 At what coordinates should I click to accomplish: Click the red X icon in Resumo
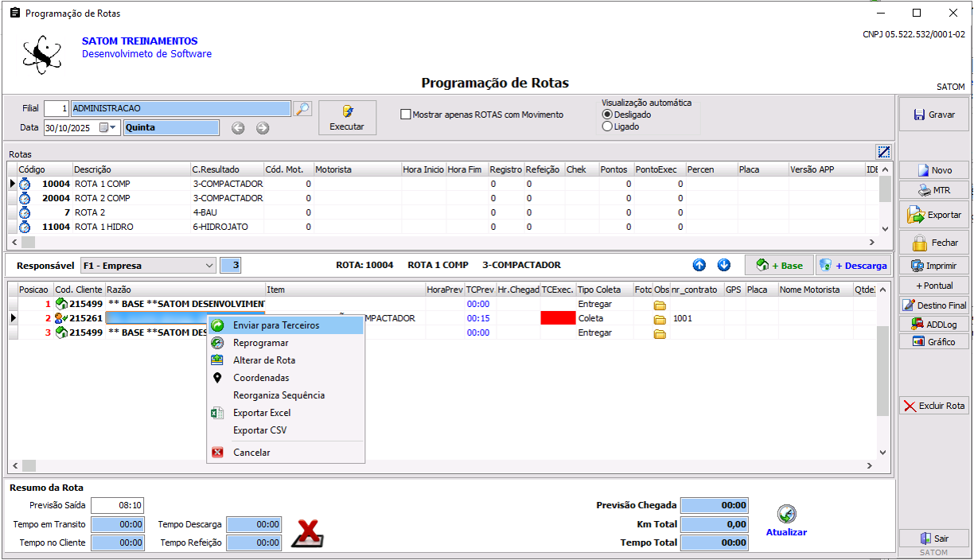coord(307,533)
